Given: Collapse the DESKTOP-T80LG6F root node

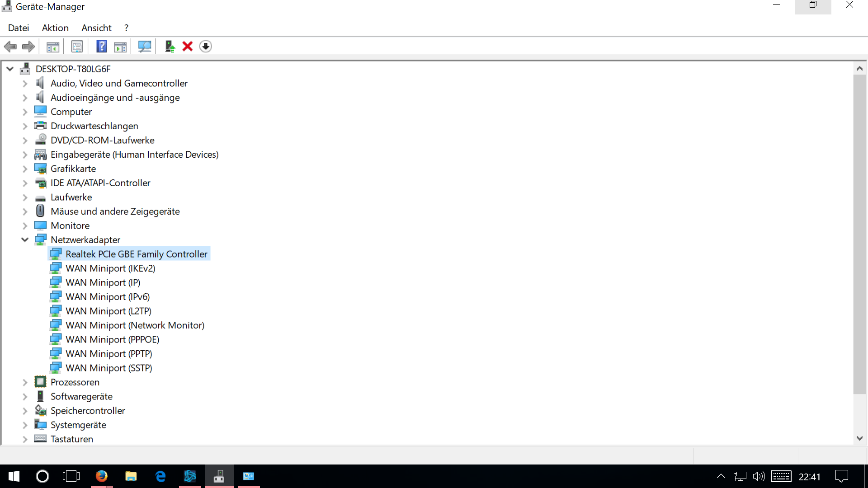Looking at the screenshot, I should point(10,69).
